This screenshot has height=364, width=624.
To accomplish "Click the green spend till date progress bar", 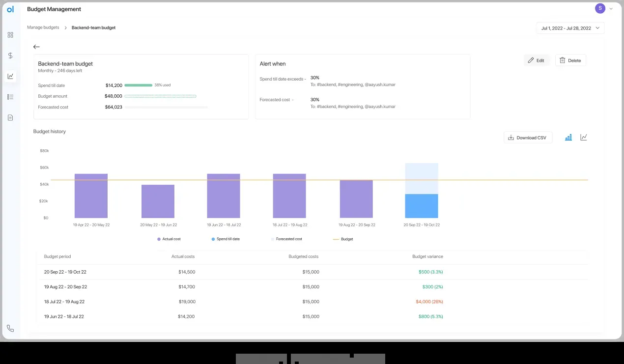I will tap(138, 85).
